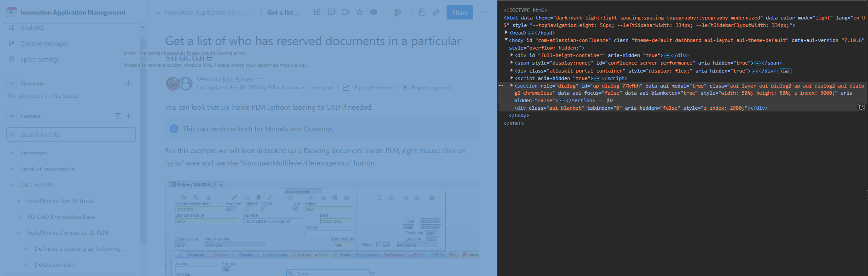The width and height of the screenshot is (868, 276).
Task: Collapse the CAD & PLM tree chevron
Action: (11, 185)
